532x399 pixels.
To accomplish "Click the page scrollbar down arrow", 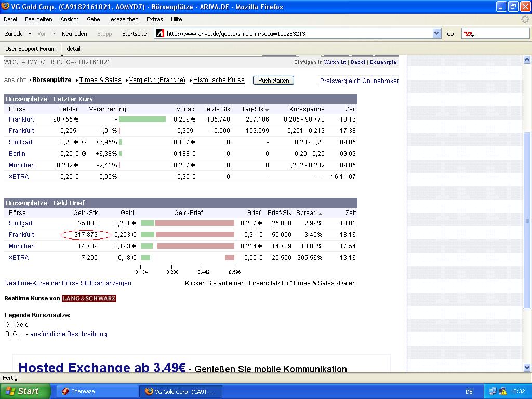I will pyautogui.click(x=527, y=367).
